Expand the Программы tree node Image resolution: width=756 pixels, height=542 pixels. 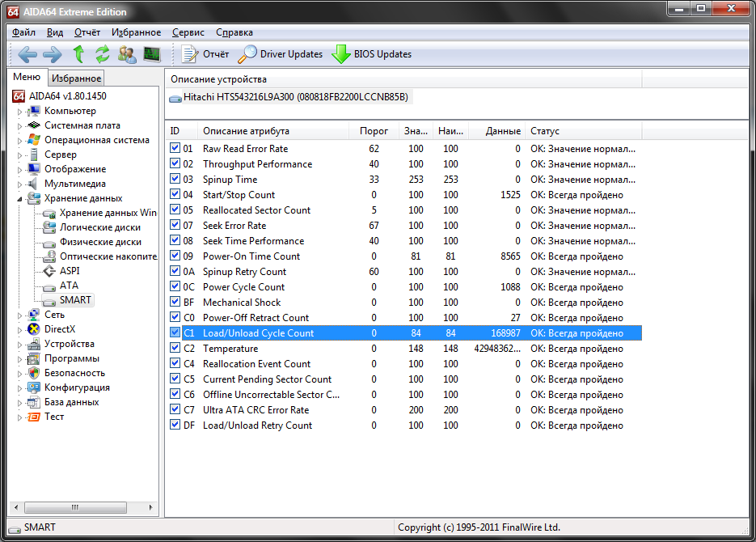(19, 359)
